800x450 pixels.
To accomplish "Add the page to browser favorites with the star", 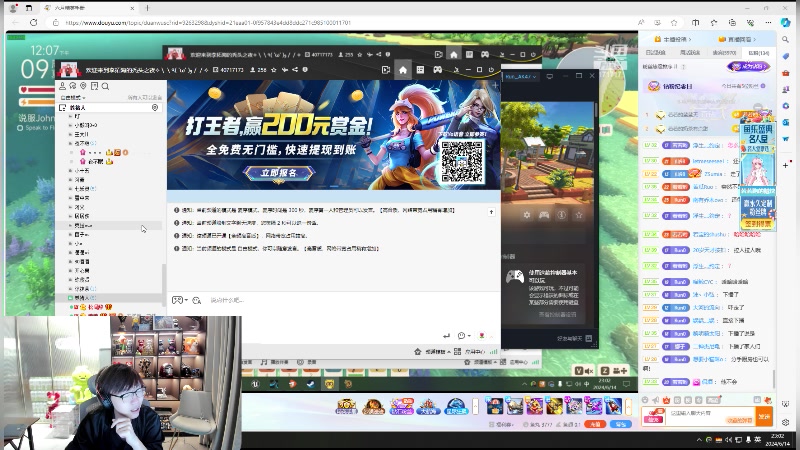I will tap(674, 22).
